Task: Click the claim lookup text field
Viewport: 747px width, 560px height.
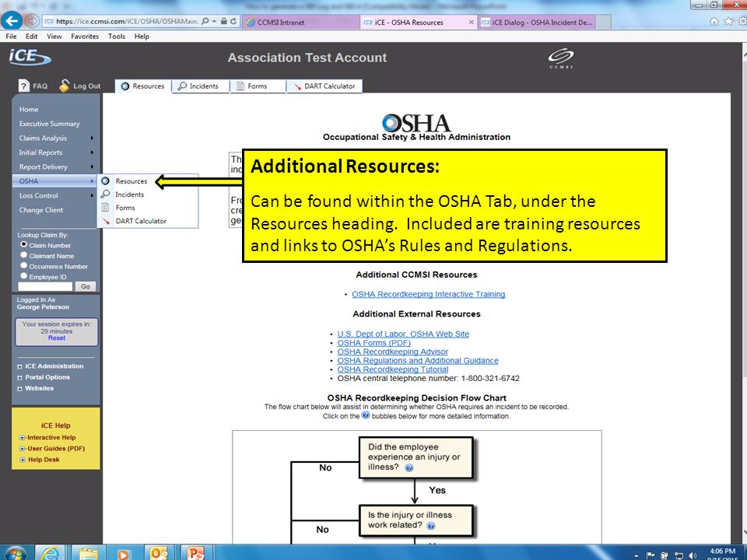Action: click(x=45, y=286)
